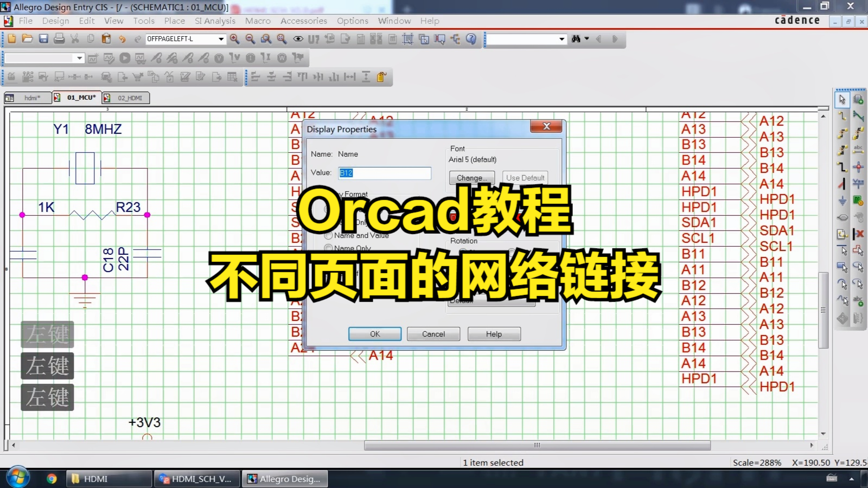Open a file with the folder icon
868x488 pixels.
(x=28, y=39)
